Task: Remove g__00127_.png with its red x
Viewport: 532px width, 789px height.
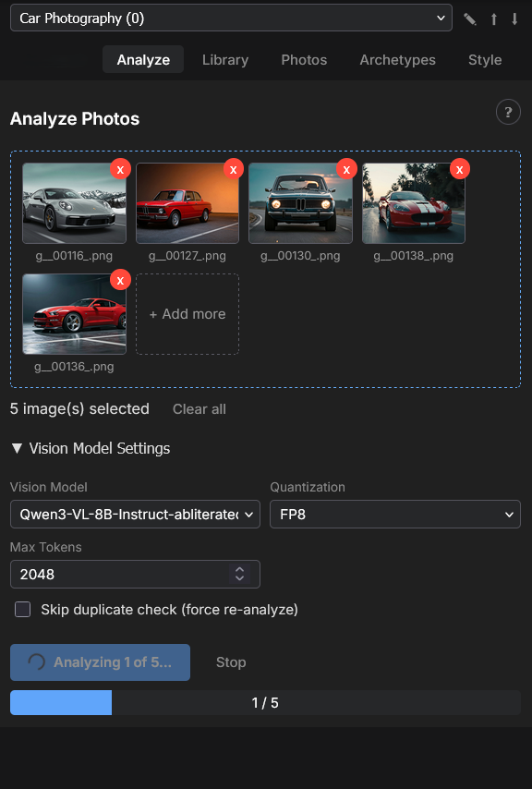Action: 234,170
